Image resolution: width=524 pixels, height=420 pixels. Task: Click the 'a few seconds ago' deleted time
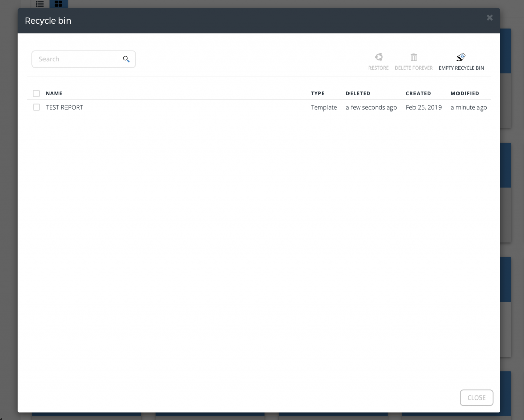tap(371, 108)
